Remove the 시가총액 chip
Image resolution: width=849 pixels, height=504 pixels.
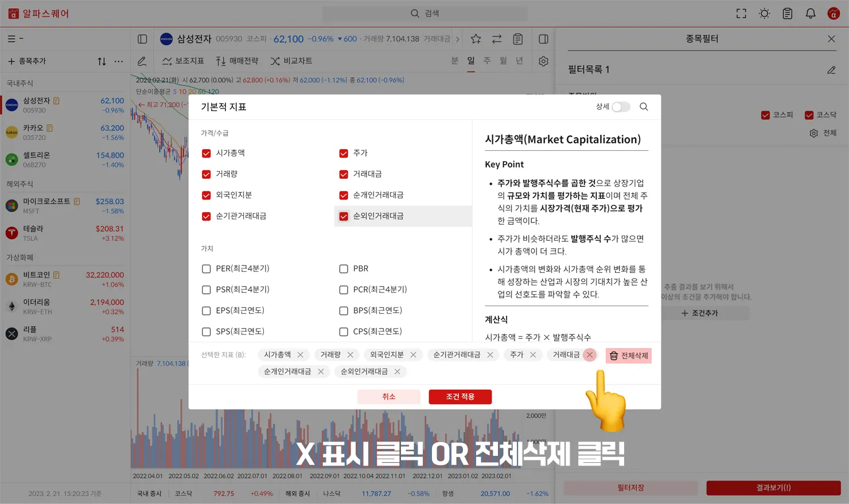point(300,355)
